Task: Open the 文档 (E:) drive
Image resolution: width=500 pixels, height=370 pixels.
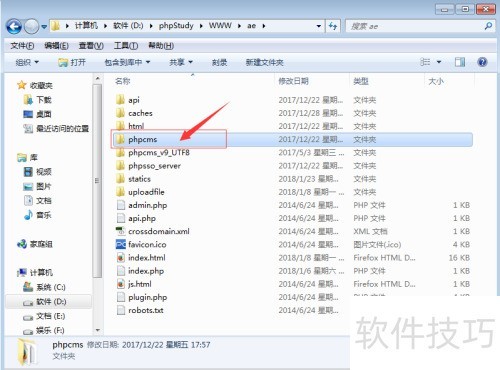Action: pyautogui.click(x=44, y=316)
